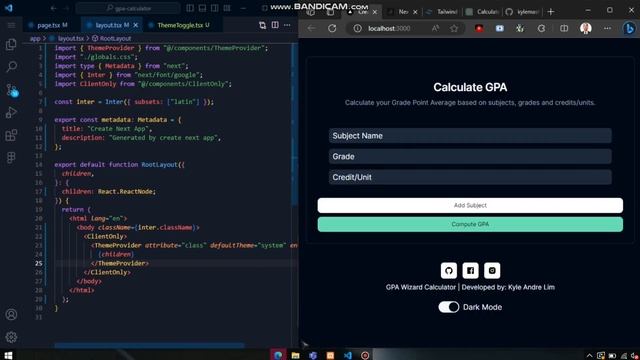
Task: Toggle the bottom panel layout icon
Action: [202, 8]
